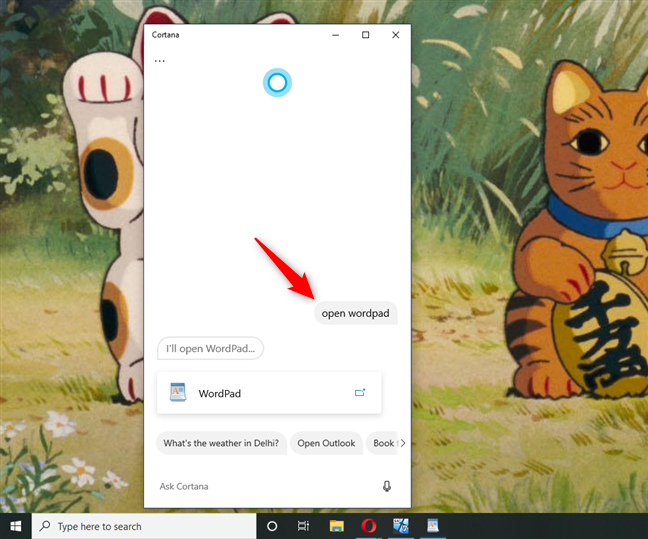Click the partially visible "Book" suggestion chip
This screenshot has width=648, height=539.
pyautogui.click(x=383, y=443)
